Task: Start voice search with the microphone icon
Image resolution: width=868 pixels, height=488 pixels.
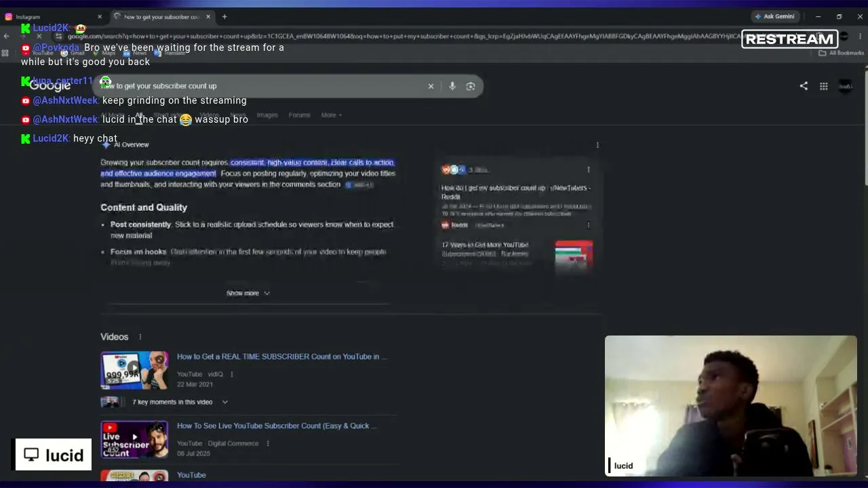Action: coord(452,86)
